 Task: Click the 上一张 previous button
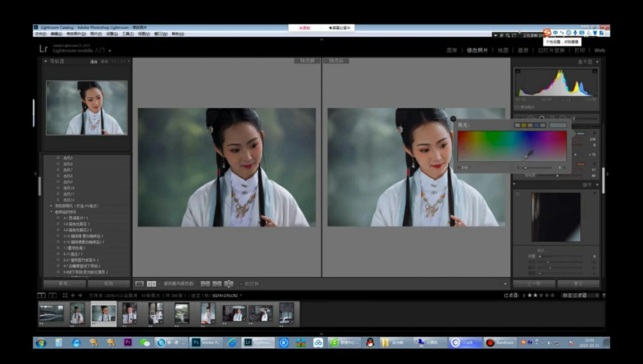tap(534, 284)
